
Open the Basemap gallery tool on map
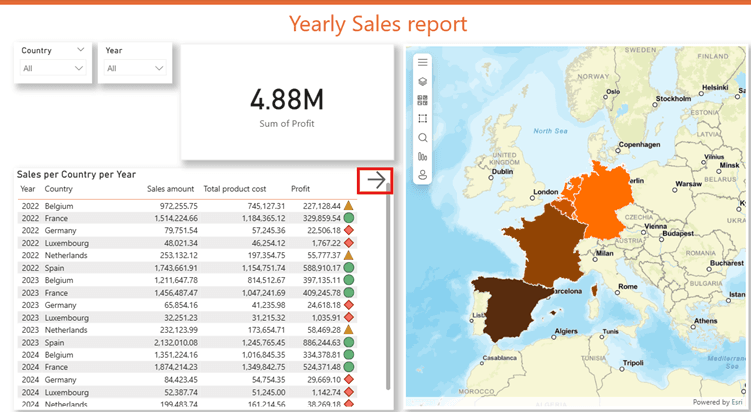click(422, 100)
